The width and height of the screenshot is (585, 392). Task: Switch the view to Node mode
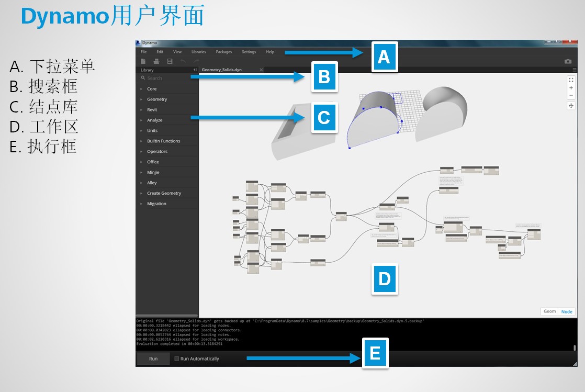coord(566,311)
